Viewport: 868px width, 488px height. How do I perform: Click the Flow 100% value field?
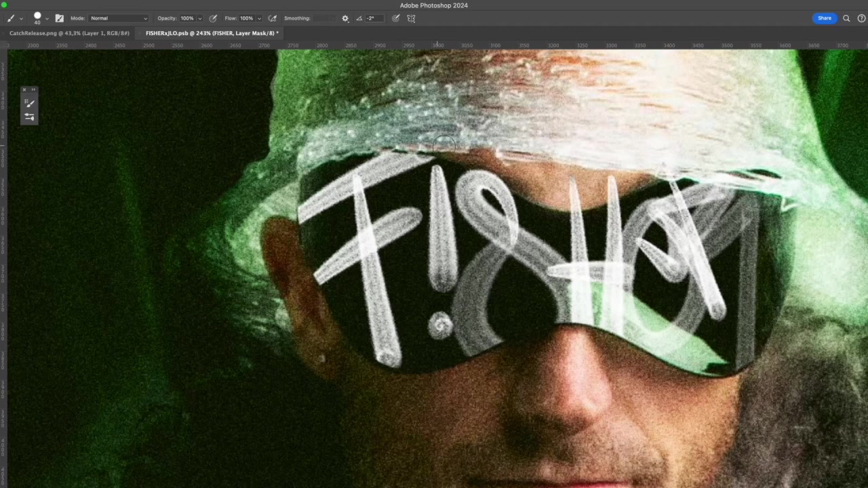click(246, 18)
